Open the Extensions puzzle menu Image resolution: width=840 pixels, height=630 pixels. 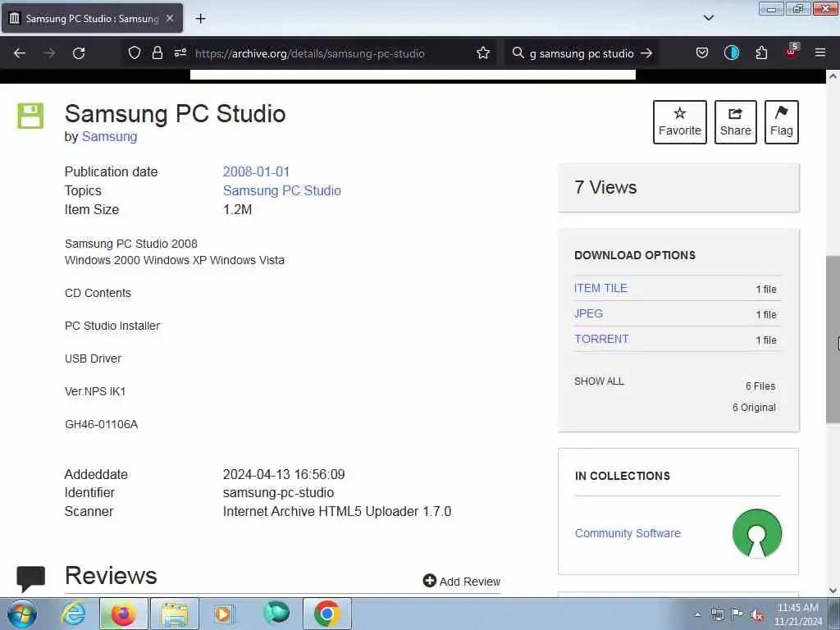pos(761,52)
